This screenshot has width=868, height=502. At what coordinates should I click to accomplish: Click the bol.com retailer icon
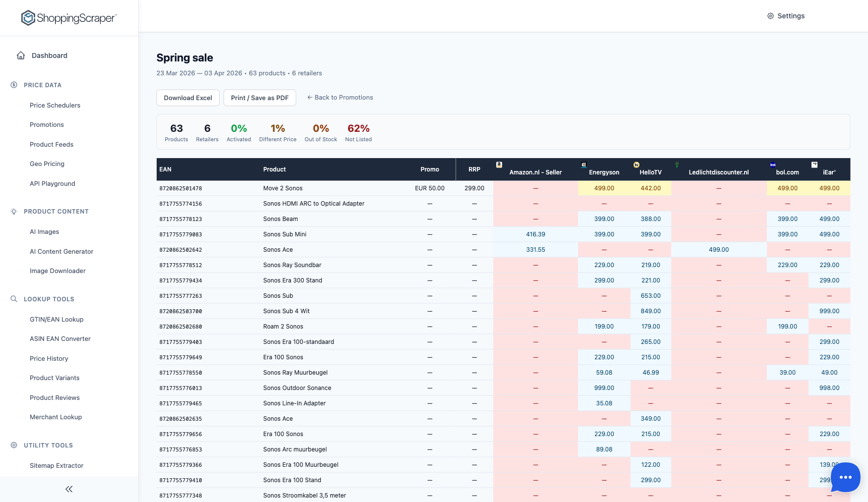point(772,165)
